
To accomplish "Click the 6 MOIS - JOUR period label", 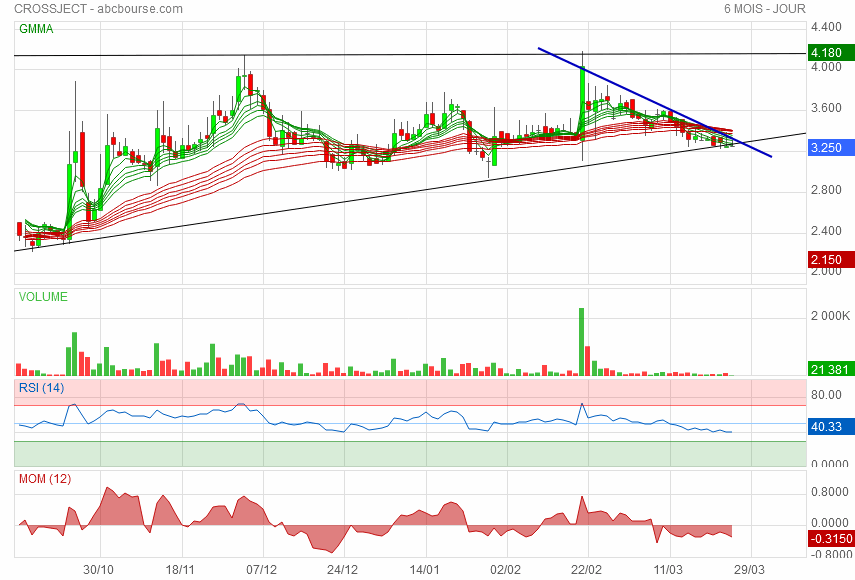I will click(x=764, y=9).
